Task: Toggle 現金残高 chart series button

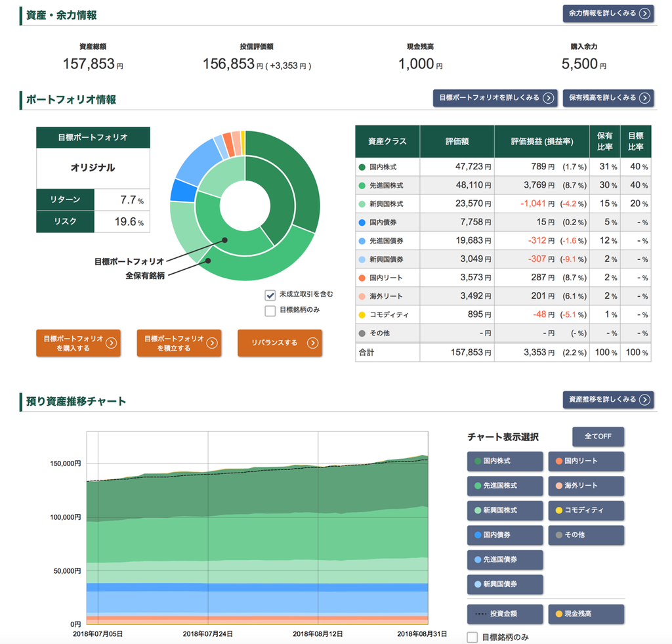Action: pyautogui.click(x=586, y=614)
